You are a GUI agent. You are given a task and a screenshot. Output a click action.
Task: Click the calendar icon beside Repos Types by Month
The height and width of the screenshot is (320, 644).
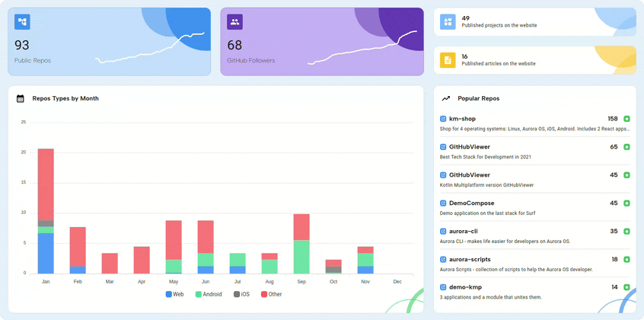pyautogui.click(x=20, y=99)
